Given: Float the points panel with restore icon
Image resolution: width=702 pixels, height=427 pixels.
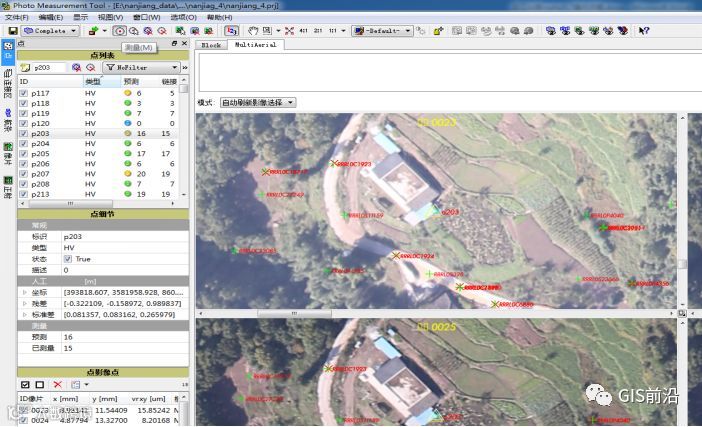Looking at the screenshot, I should click(x=175, y=43).
